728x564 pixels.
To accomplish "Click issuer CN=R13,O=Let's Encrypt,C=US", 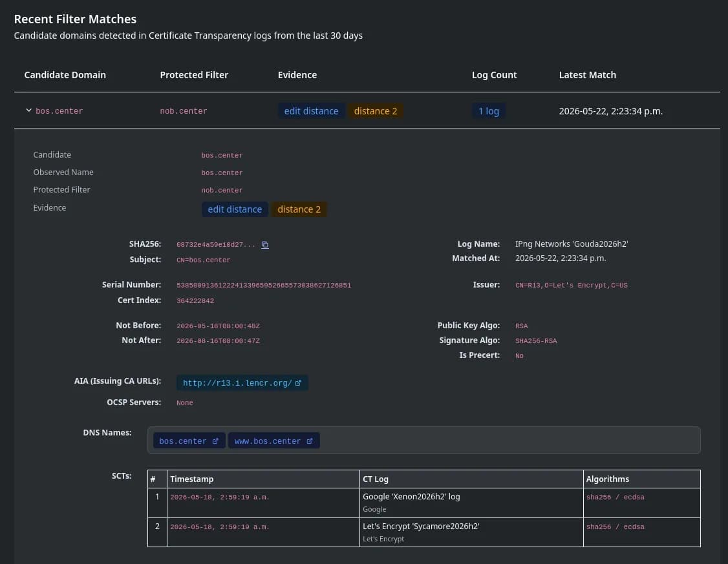I will click(571, 286).
